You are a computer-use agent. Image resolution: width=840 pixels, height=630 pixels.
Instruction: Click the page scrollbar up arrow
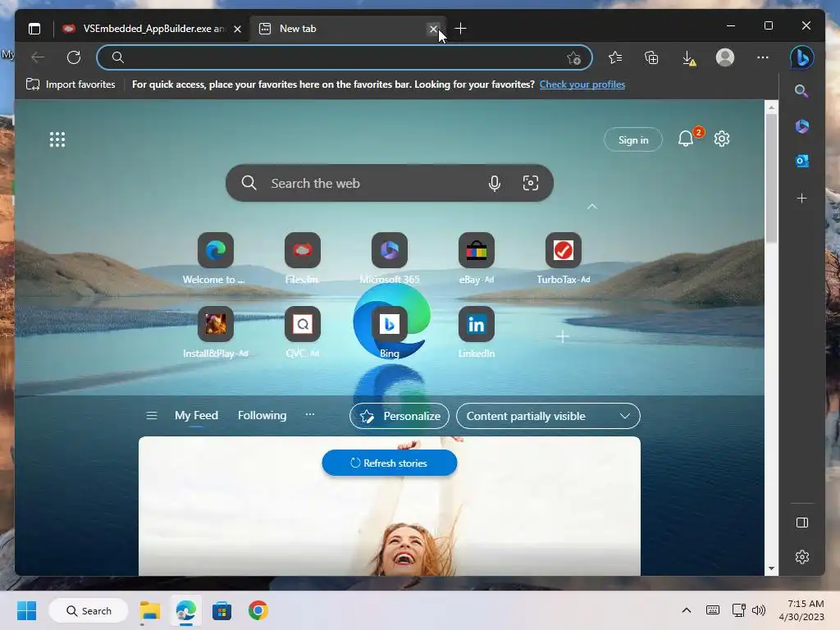771,107
